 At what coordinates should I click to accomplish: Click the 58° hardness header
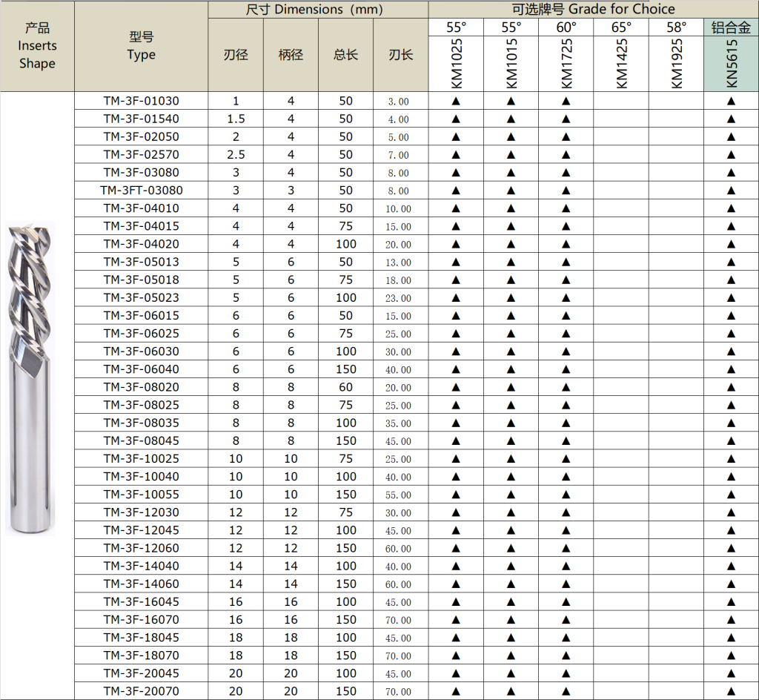pyautogui.click(x=677, y=27)
